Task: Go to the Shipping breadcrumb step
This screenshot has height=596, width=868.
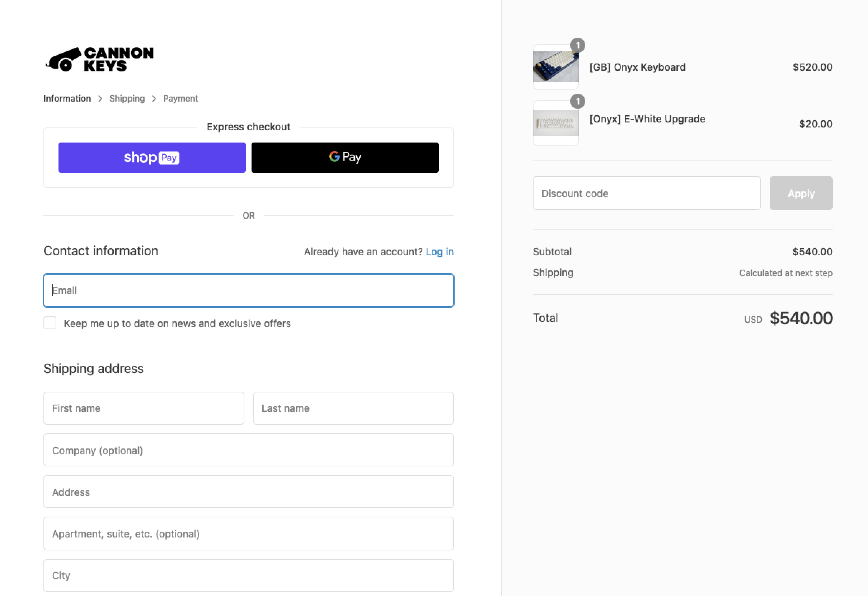Action: pos(127,99)
